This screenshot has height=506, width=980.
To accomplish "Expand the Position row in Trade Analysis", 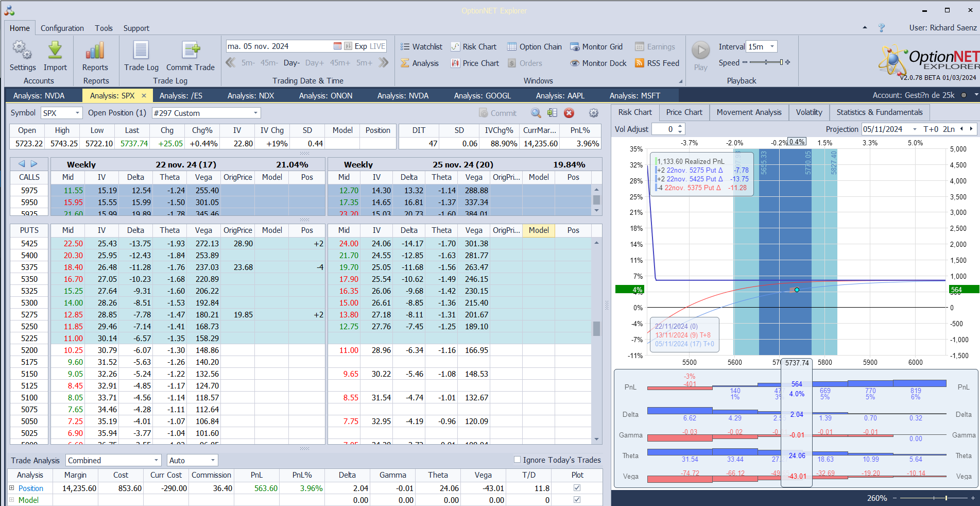I will [x=12, y=488].
